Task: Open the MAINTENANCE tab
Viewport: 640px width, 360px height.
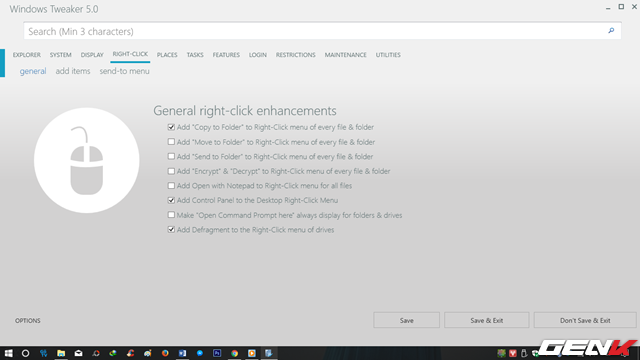Action: point(346,55)
